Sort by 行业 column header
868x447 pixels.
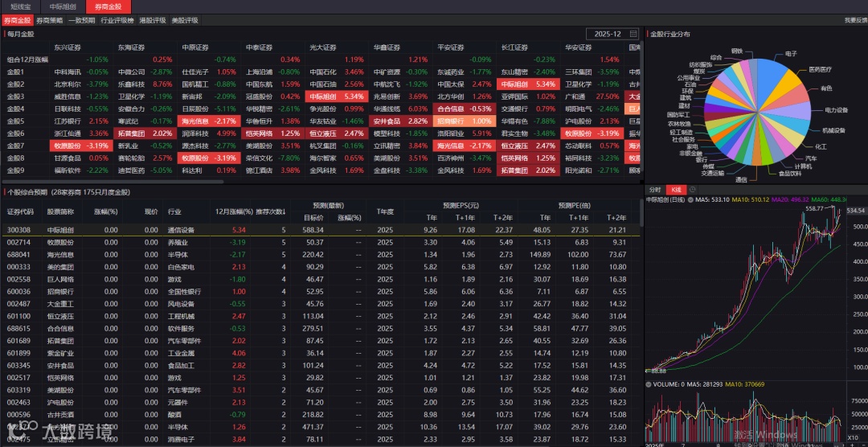pos(174,211)
